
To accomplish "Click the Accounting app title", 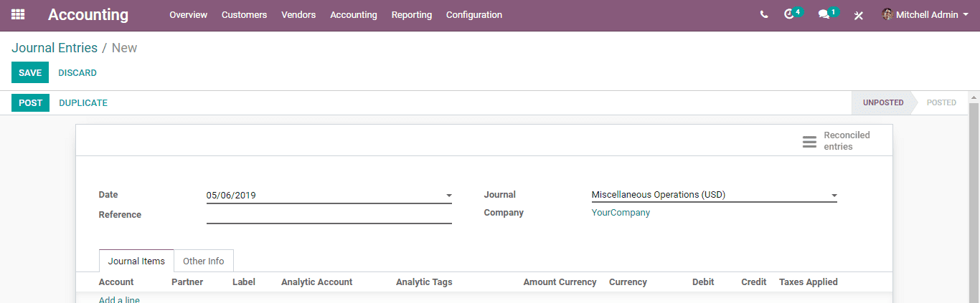I will click(x=88, y=15).
